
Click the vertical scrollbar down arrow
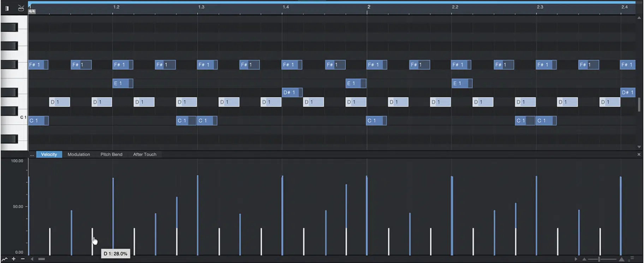(639, 147)
